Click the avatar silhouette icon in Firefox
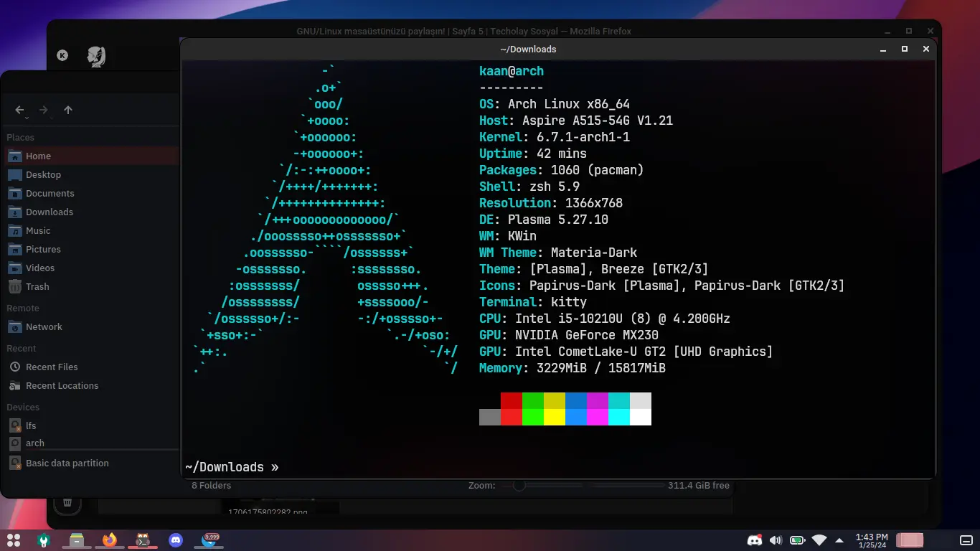 pos(96,56)
